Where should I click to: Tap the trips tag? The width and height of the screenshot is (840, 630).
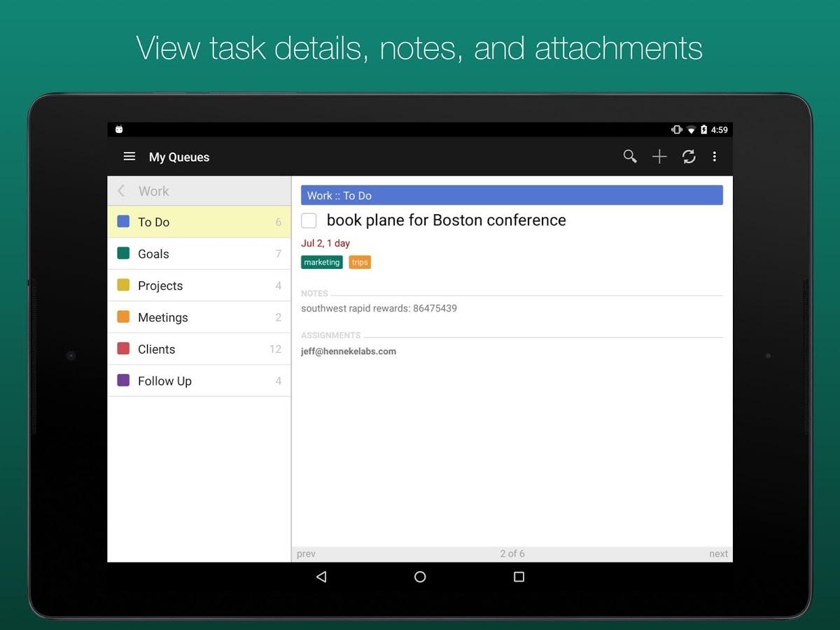[x=360, y=262]
